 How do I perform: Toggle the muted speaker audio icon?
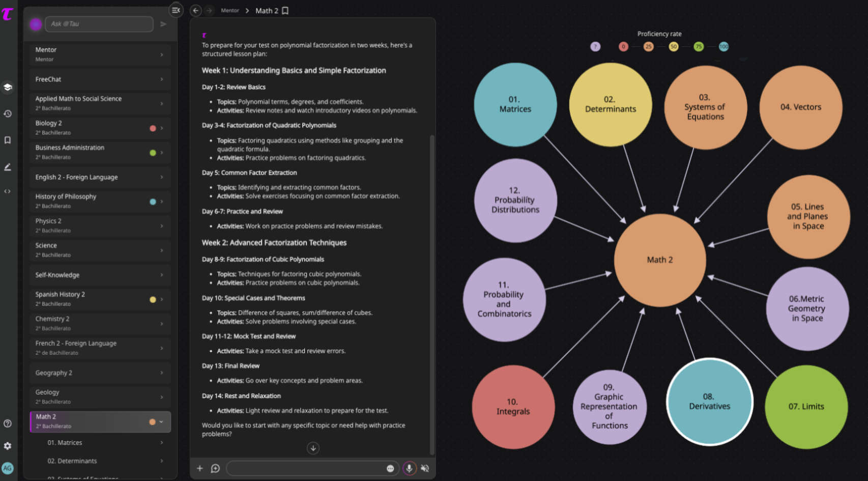(425, 468)
